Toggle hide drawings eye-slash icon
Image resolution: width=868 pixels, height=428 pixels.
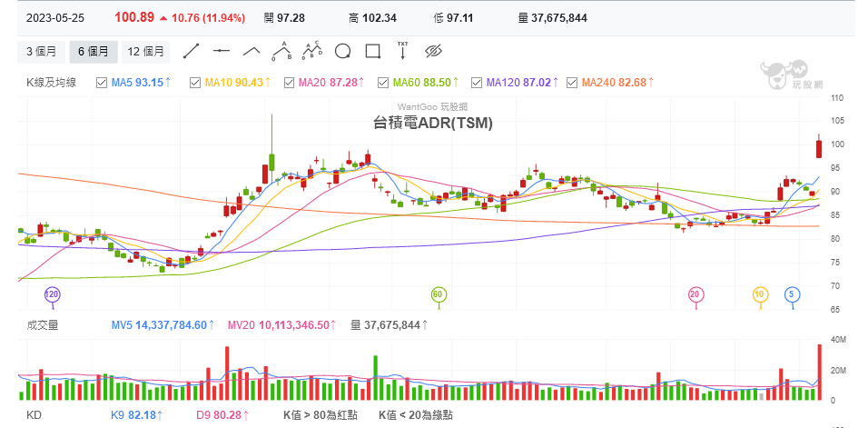[x=433, y=52]
